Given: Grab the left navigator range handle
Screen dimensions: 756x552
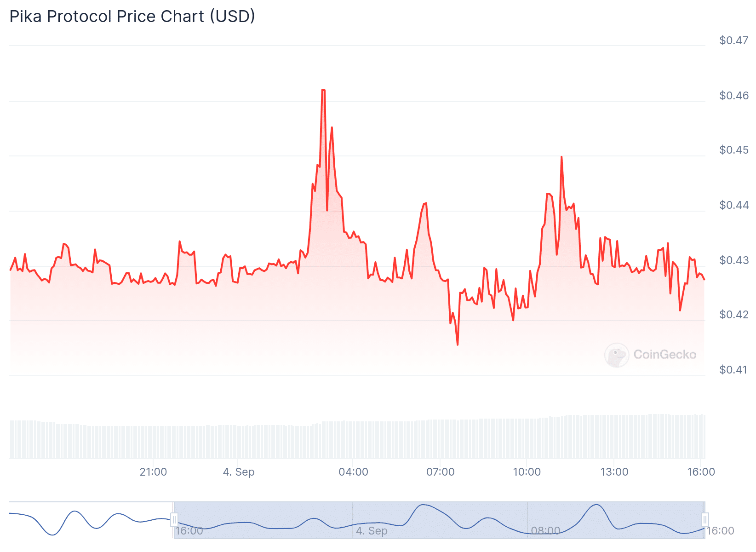Looking at the screenshot, I should tap(174, 520).
